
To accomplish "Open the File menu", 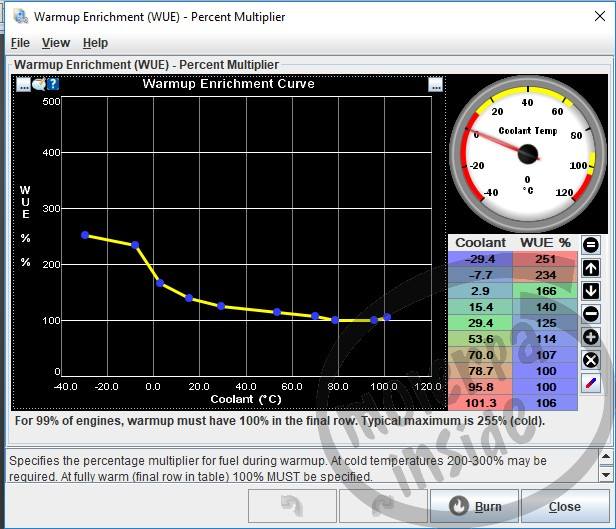I will pos(20,42).
